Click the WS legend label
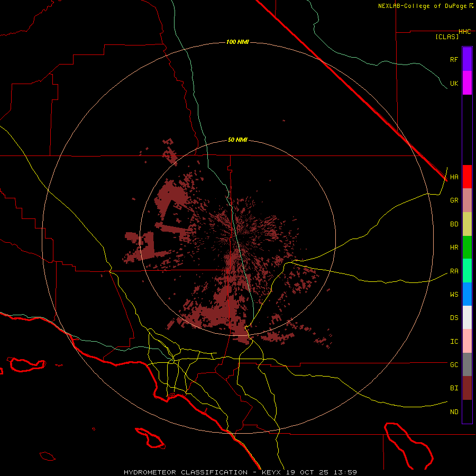Screen dimensions: 476x476 point(454,295)
